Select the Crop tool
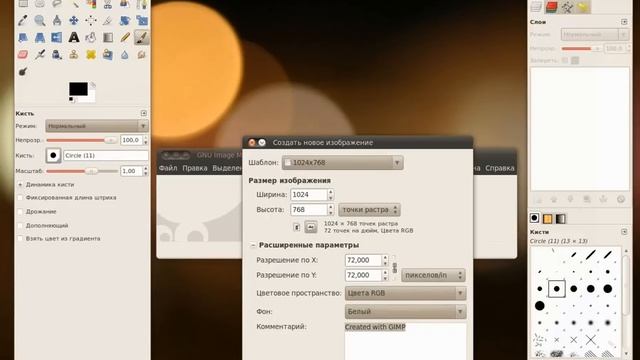This screenshot has height=360, width=640. click(108, 20)
